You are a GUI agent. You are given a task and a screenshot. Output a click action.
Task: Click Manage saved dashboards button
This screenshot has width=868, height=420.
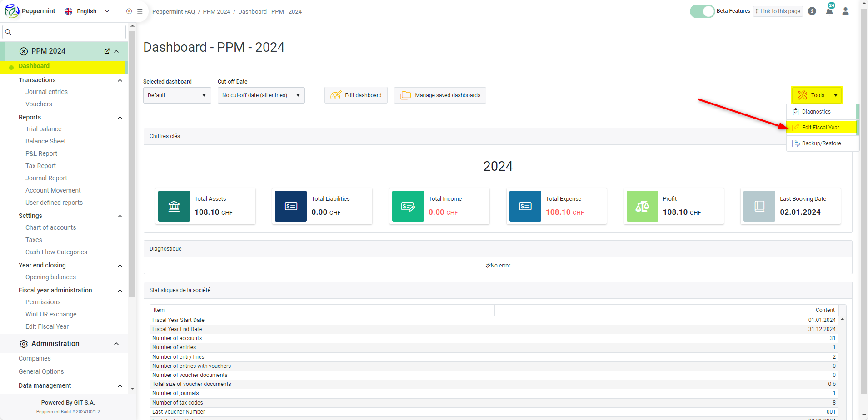pyautogui.click(x=440, y=95)
